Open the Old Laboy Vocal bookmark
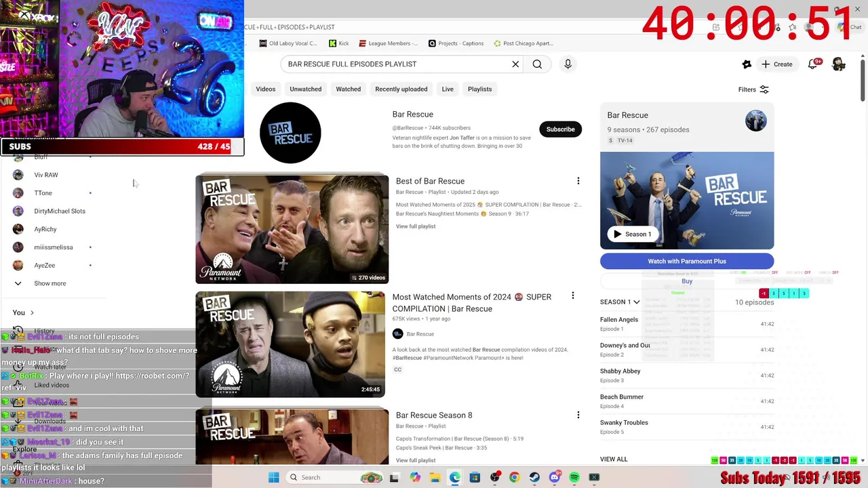The image size is (868, 488). tap(288, 43)
